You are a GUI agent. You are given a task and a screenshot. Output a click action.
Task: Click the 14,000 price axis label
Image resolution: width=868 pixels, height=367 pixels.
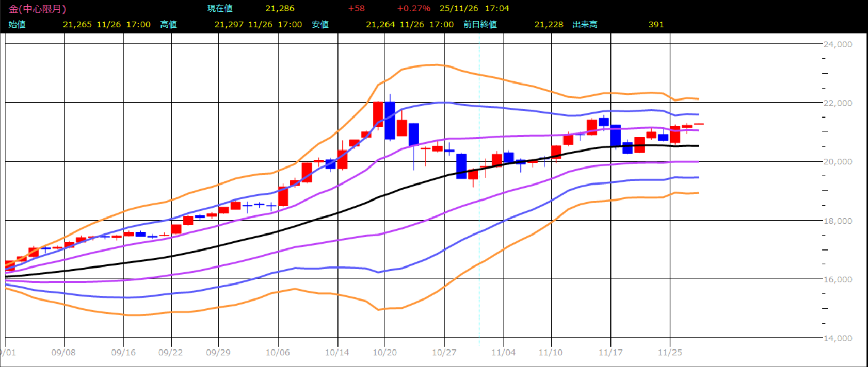coord(838,338)
